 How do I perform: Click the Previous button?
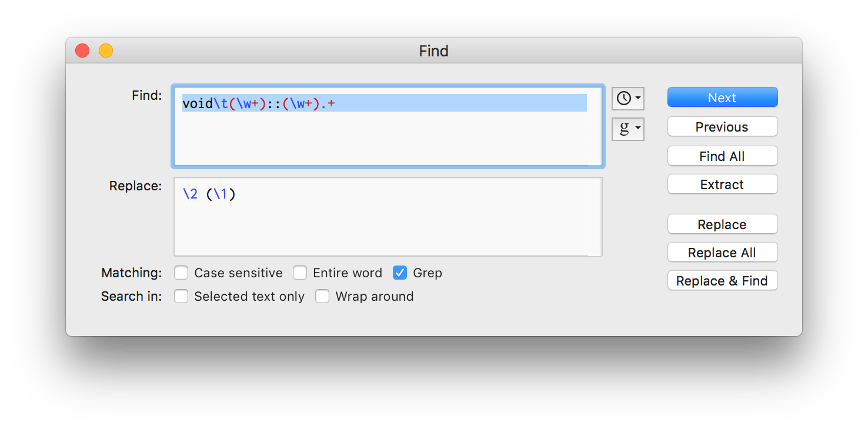point(722,127)
